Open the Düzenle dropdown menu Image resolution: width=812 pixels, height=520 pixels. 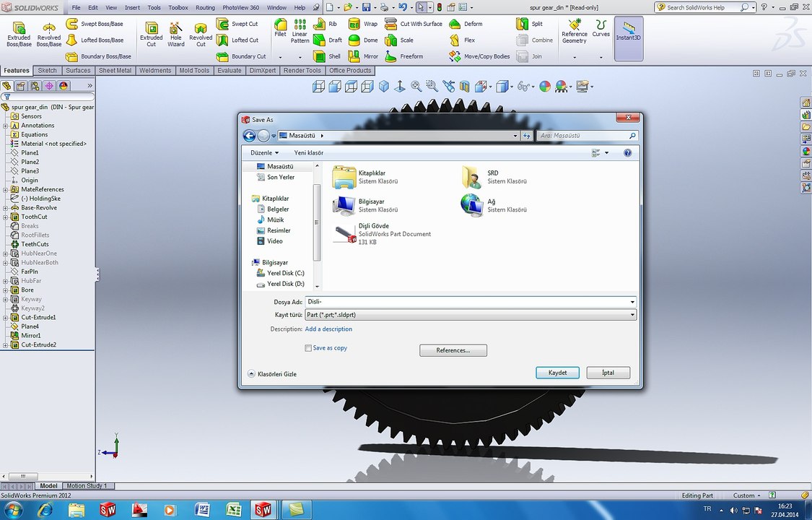click(265, 153)
